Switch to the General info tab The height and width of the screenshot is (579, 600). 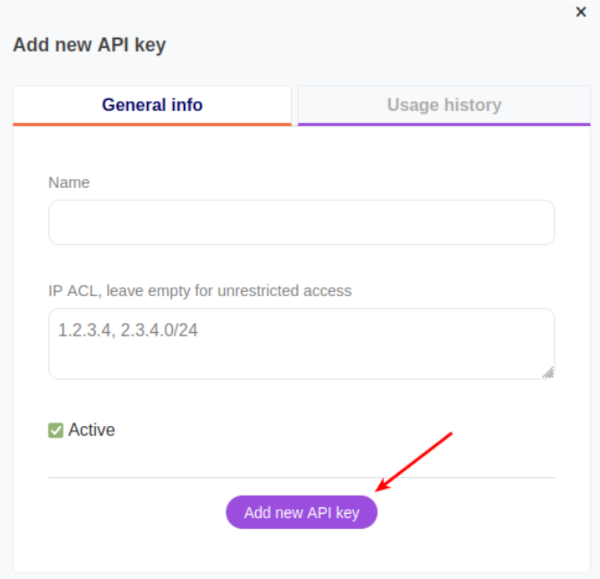152,104
